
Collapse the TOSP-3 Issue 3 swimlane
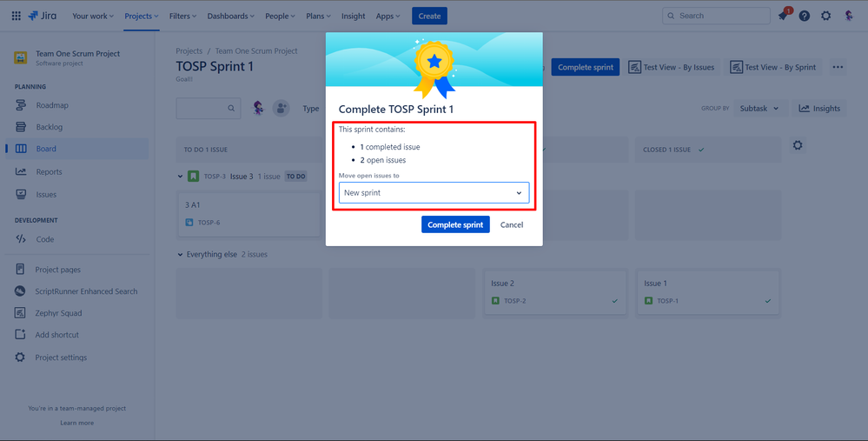click(x=180, y=177)
